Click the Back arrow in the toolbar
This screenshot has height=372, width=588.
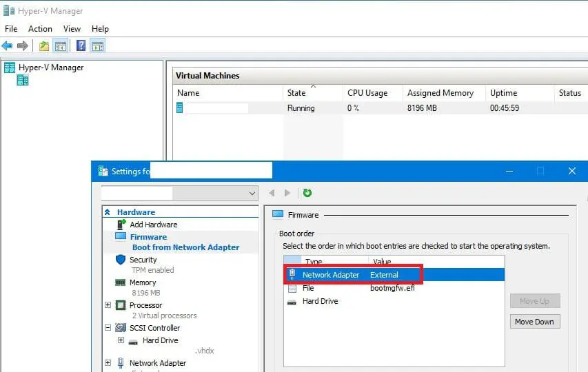[x=7, y=46]
